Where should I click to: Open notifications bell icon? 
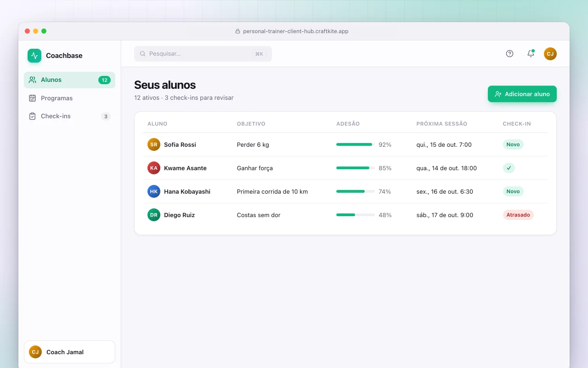tap(531, 54)
